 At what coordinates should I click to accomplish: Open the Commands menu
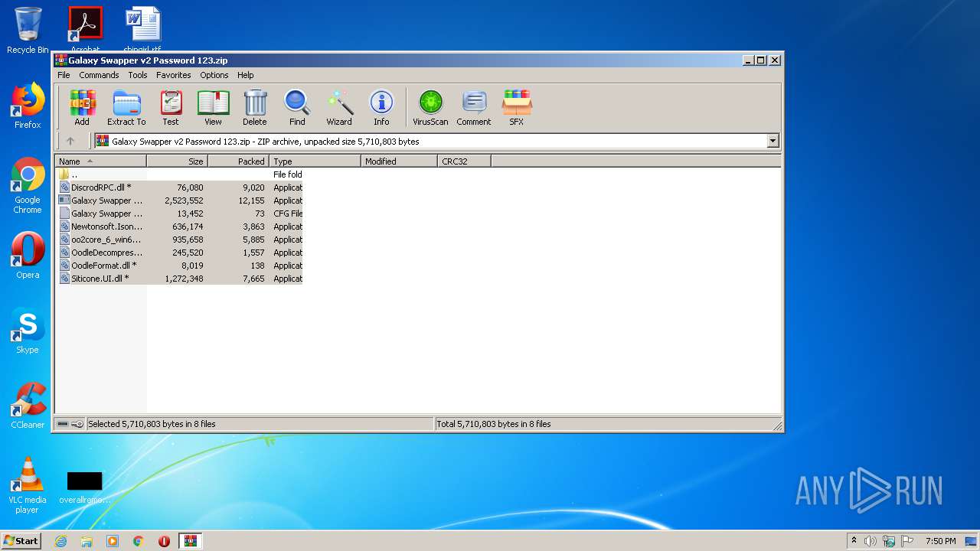pyautogui.click(x=99, y=75)
